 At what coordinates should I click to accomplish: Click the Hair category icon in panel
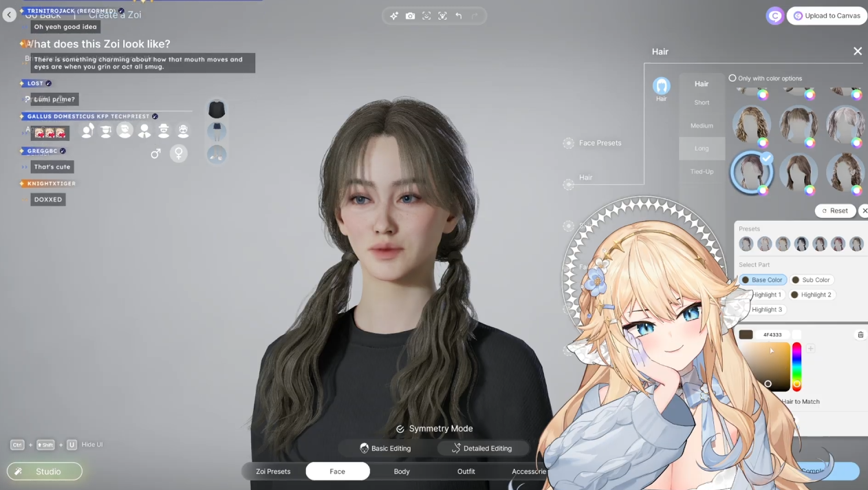point(661,86)
